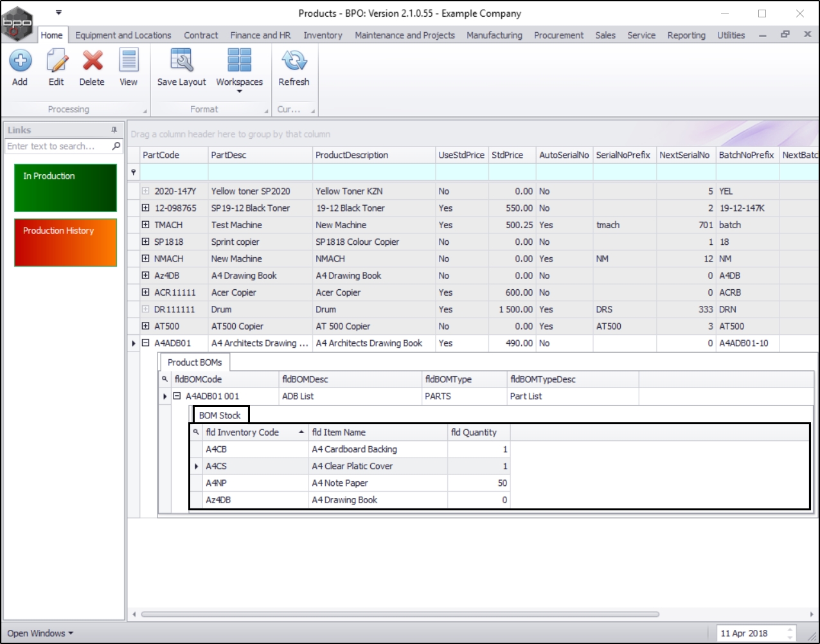Image resolution: width=820 pixels, height=644 pixels.
Task: Open the Inventory ribbon tab
Action: pyautogui.click(x=323, y=35)
